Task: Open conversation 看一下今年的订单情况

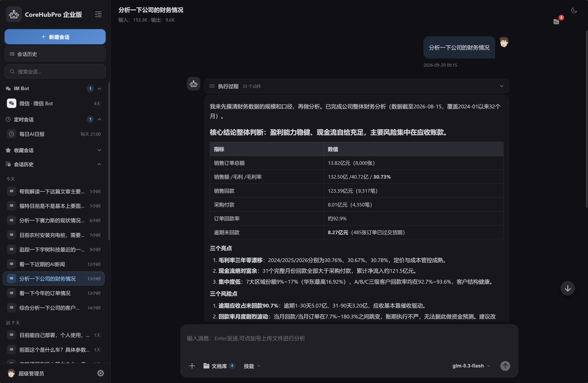Action: point(54,293)
